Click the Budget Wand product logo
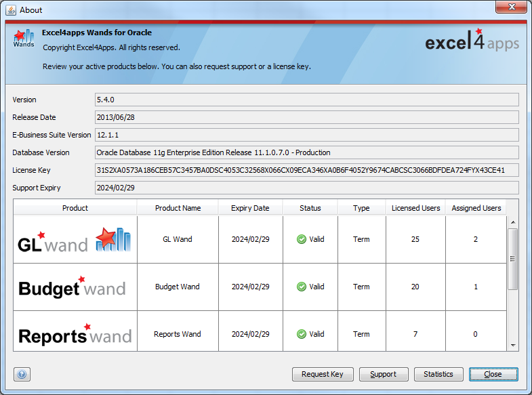Viewport: 532px width, 395px height. (x=72, y=287)
